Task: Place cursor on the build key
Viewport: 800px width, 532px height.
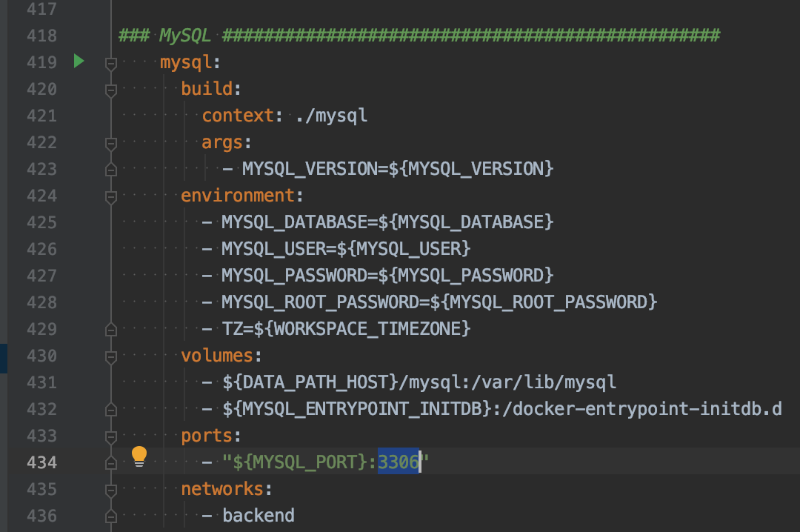Action: coord(207,89)
